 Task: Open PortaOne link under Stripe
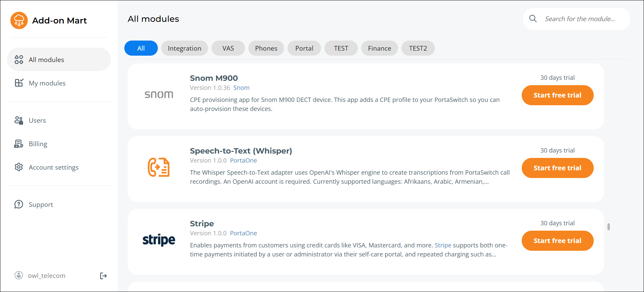tap(244, 233)
